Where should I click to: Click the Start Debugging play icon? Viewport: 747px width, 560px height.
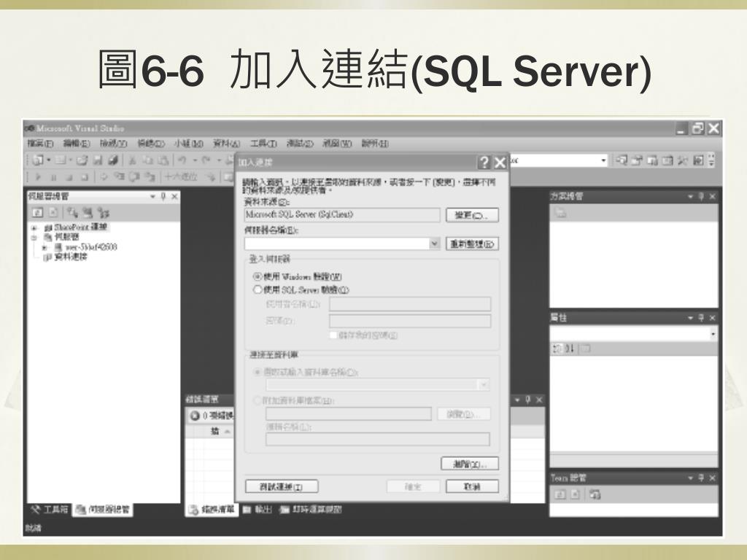tap(38, 177)
